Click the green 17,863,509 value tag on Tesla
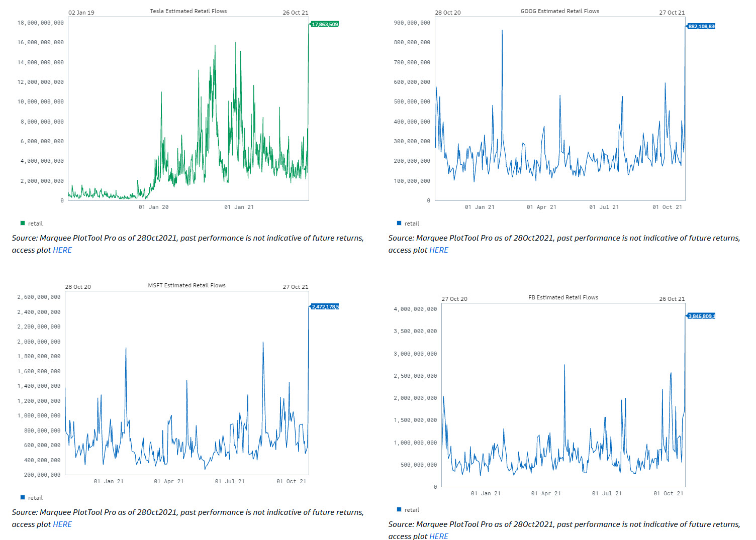The image size is (756, 540). [x=325, y=24]
